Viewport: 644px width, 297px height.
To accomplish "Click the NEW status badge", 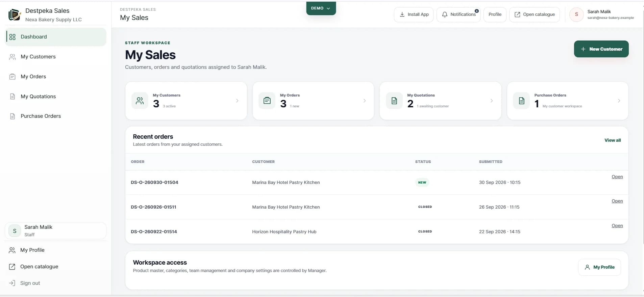I will coord(422,183).
